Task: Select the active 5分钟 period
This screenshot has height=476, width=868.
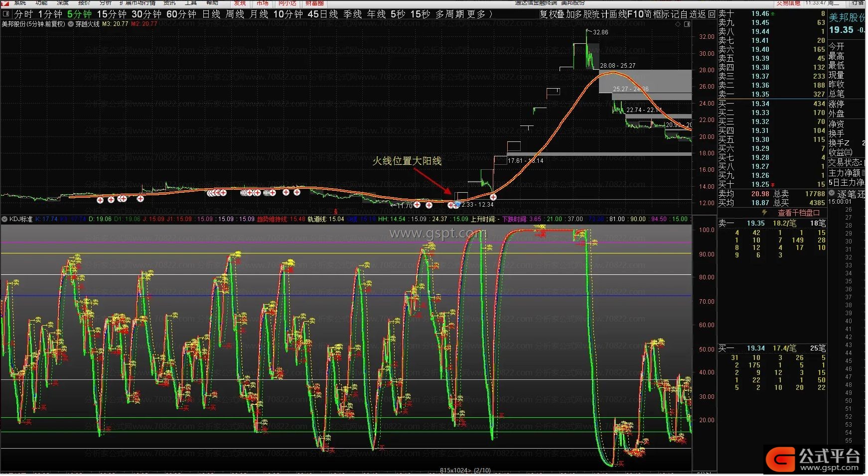Action: 79,14
